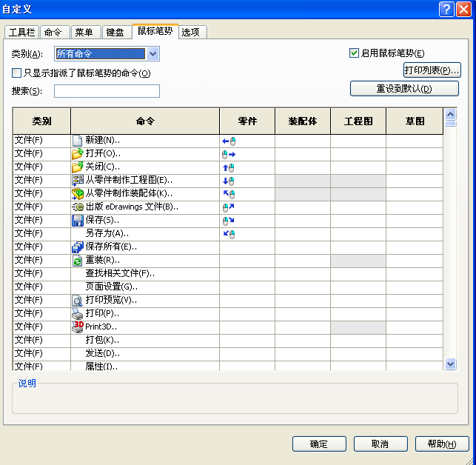Click the 从零件制作装配体 icon
The width and height of the screenshot is (476, 465).
point(78,194)
